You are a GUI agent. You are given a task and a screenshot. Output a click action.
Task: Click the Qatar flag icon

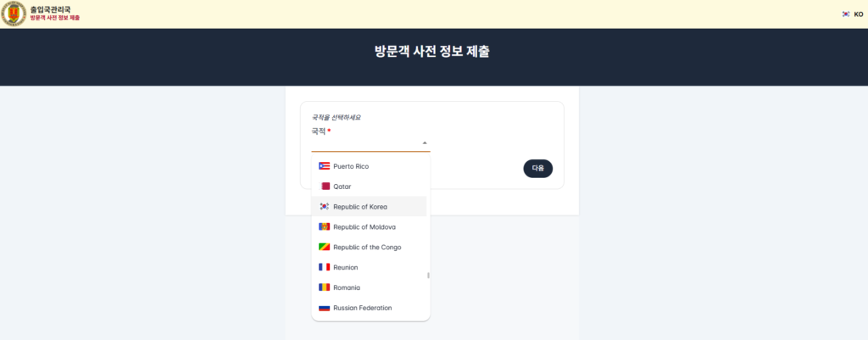[x=325, y=187]
